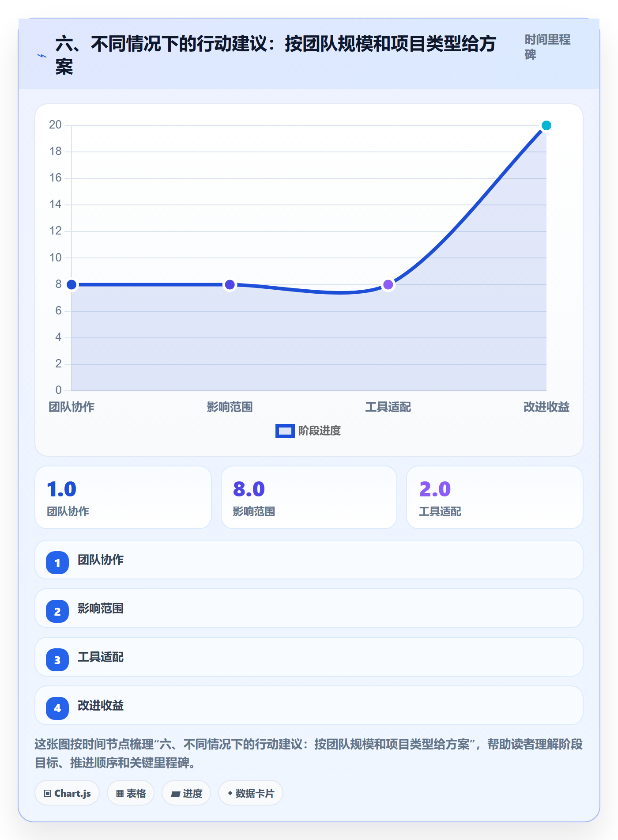This screenshot has width=618, height=840.
Task: Click step number 3 badge
Action: [57, 660]
